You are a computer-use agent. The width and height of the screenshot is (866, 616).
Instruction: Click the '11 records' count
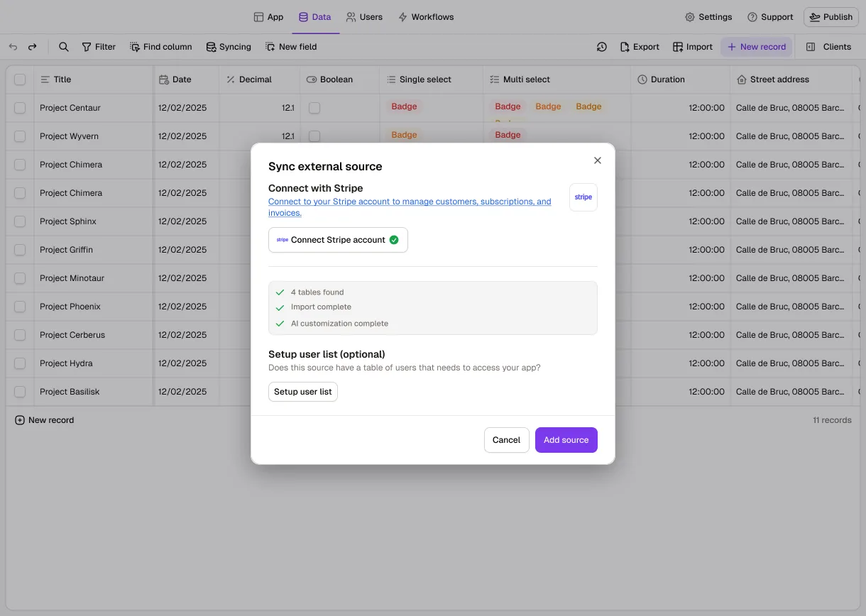832,420
